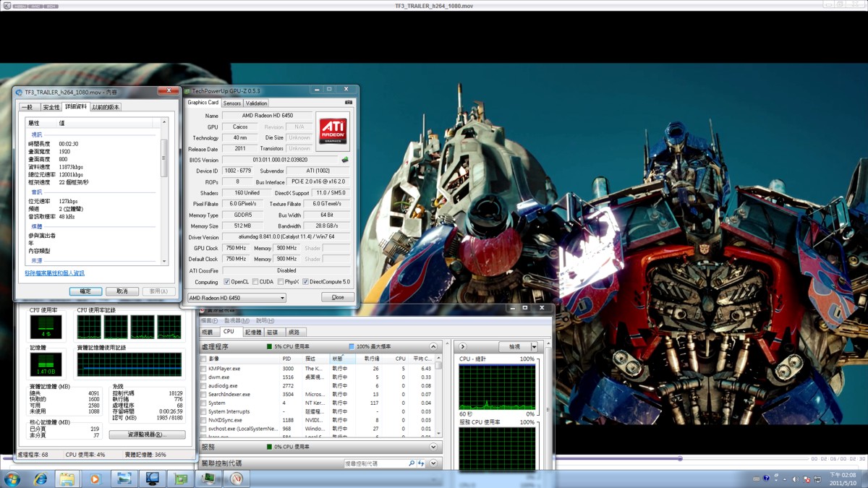The height and width of the screenshot is (488, 868).
Task: Click the Driver Version value in GPU-Z
Action: coord(286,237)
